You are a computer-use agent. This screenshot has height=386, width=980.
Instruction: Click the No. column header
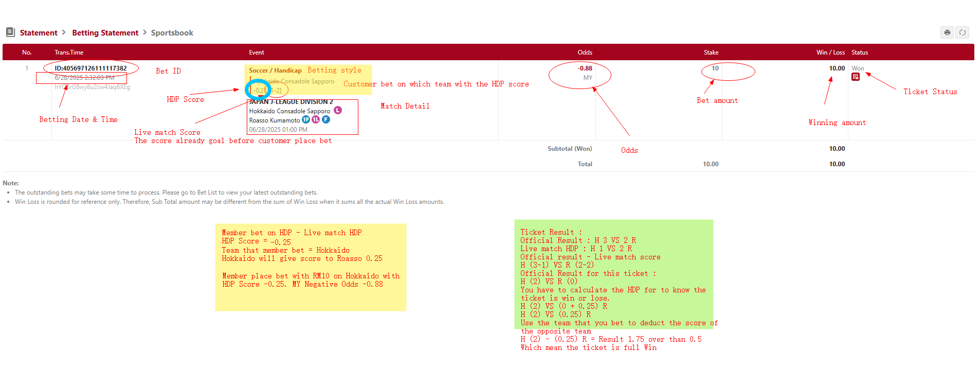27,52
